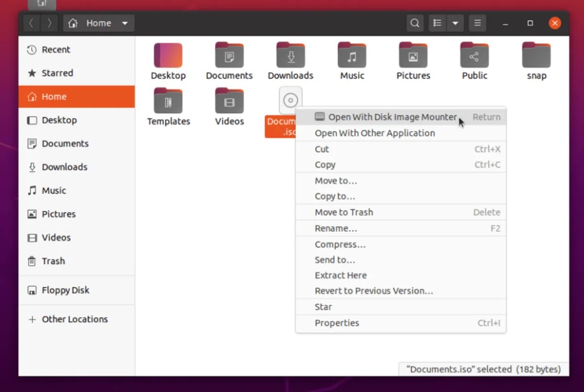Screen dimensions: 584x392
Task: Select the Recent sidebar icon
Action: tap(54, 49)
